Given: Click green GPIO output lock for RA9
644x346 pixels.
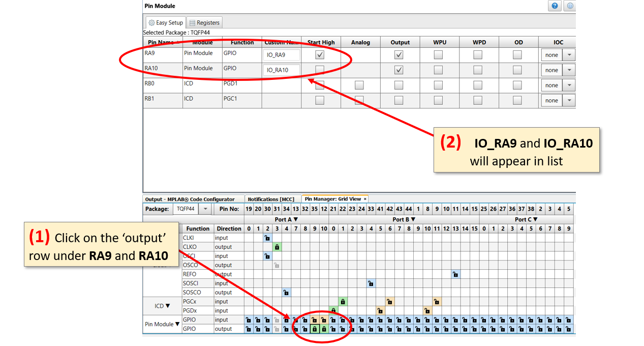Looking at the screenshot, I should (315, 329).
